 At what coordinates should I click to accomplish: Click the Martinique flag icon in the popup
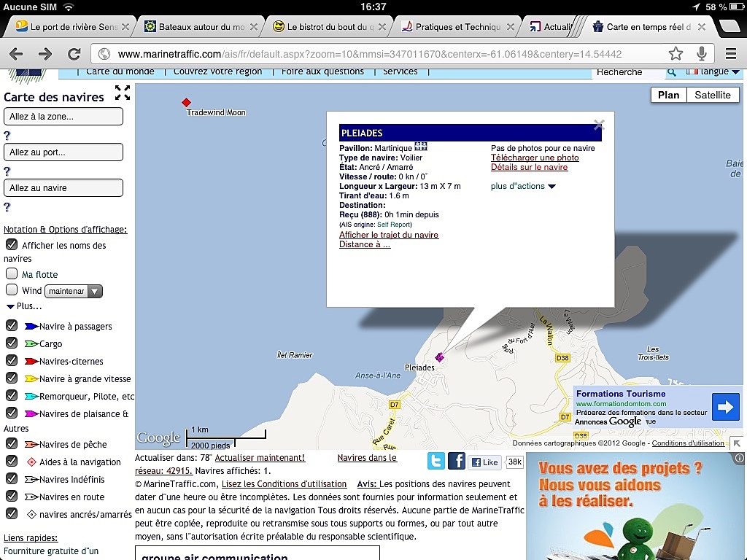pyautogui.click(x=421, y=147)
